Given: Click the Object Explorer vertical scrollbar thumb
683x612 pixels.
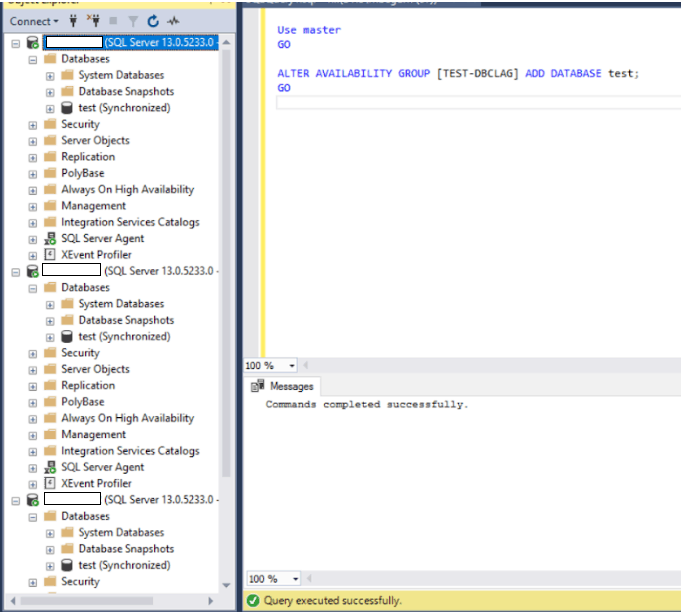Looking at the screenshot, I should pyautogui.click(x=226, y=263).
